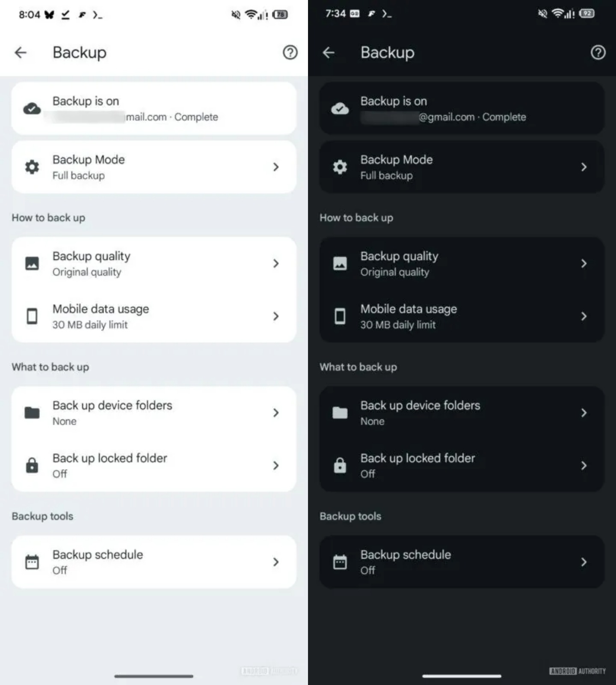This screenshot has width=616, height=685.
Task: Tap Backup quality image icon, dark screen
Action: [340, 263]
